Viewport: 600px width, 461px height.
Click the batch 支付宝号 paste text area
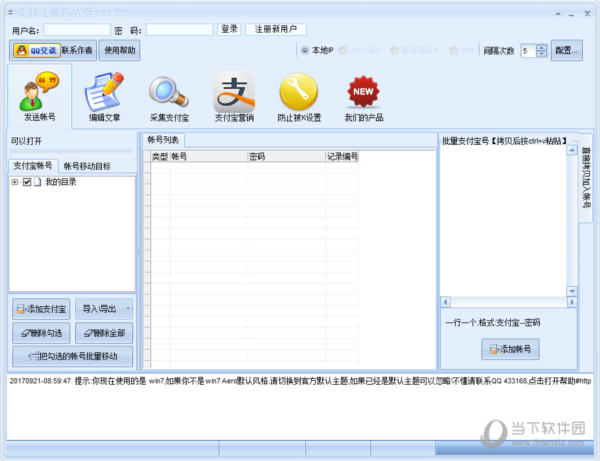coord(503,221)
